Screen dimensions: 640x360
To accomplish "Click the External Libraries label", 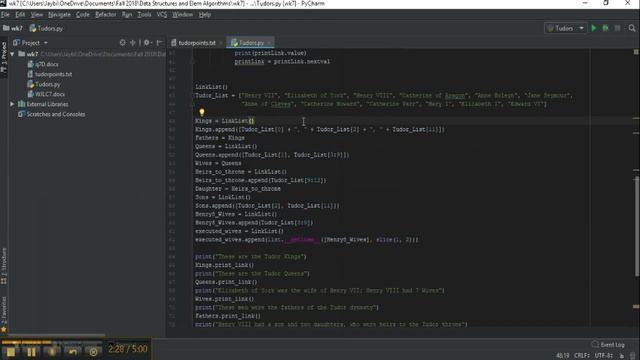I will click(47, 104).
